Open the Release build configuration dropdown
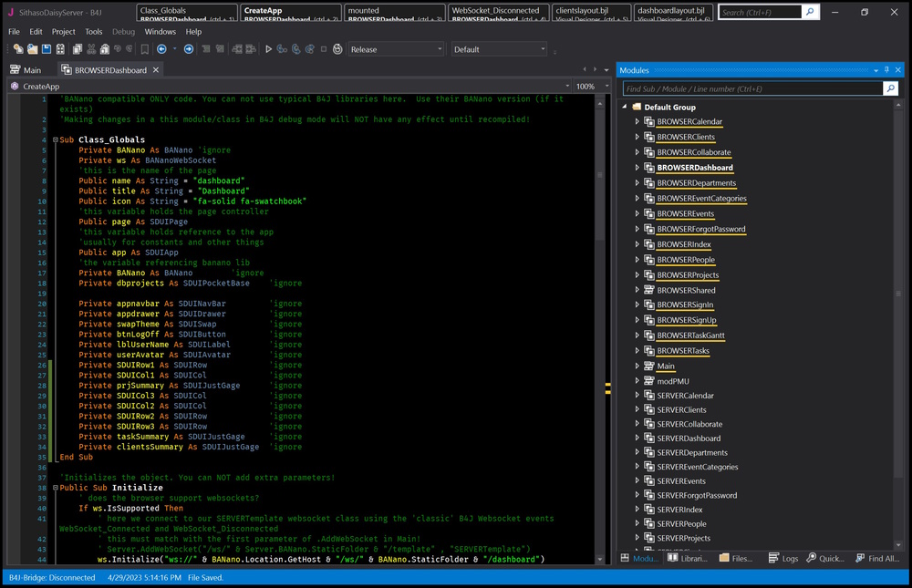The image size is (912, 588). point(397,49)
